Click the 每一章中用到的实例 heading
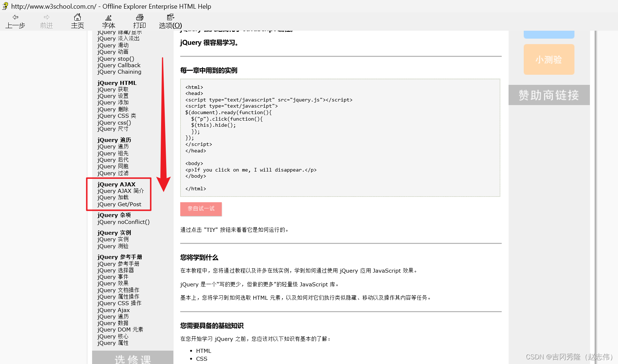Viewport: 618px width, 364px height. point(209,70)
